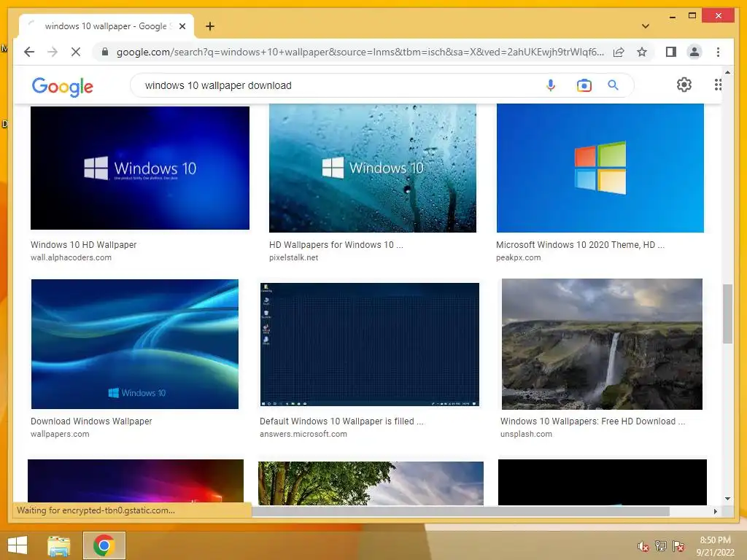Open Action Center flag icon
This screenshot has width=747, height=560.
(678, 545)
